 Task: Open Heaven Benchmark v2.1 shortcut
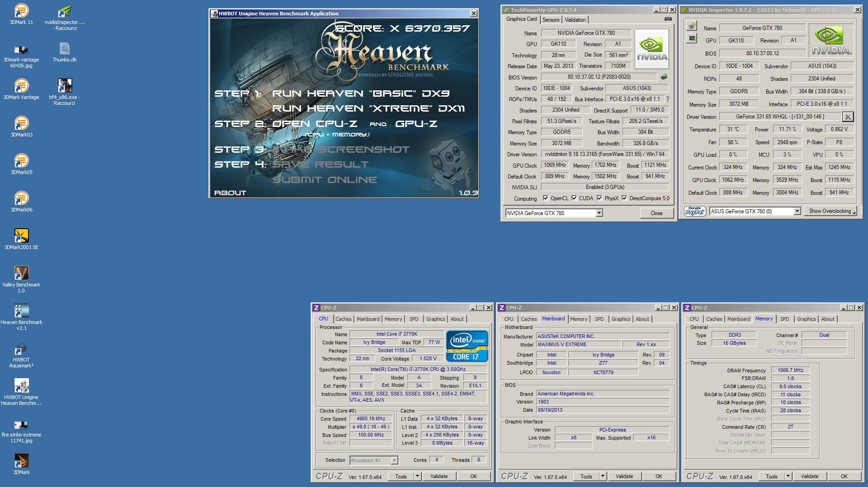[21, 316]
